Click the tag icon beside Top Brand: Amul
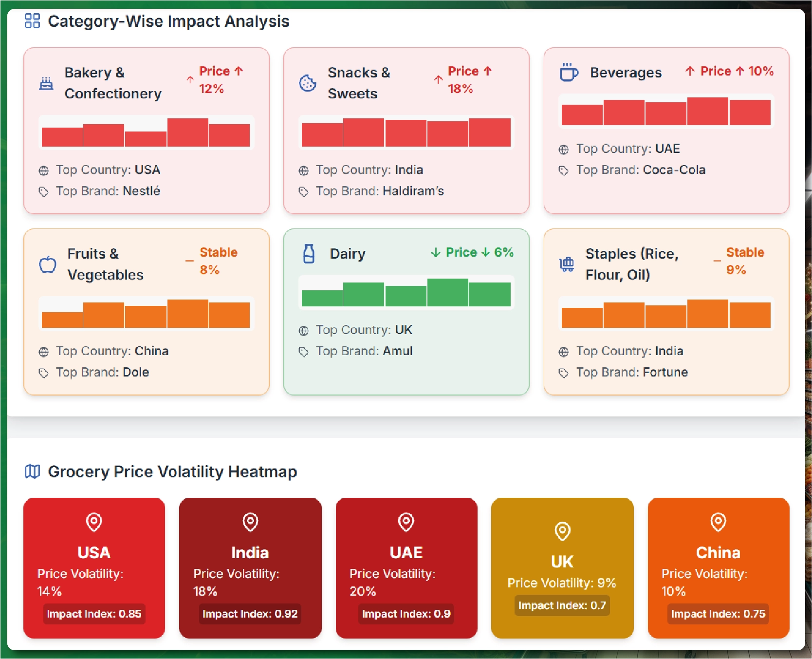 303,352
